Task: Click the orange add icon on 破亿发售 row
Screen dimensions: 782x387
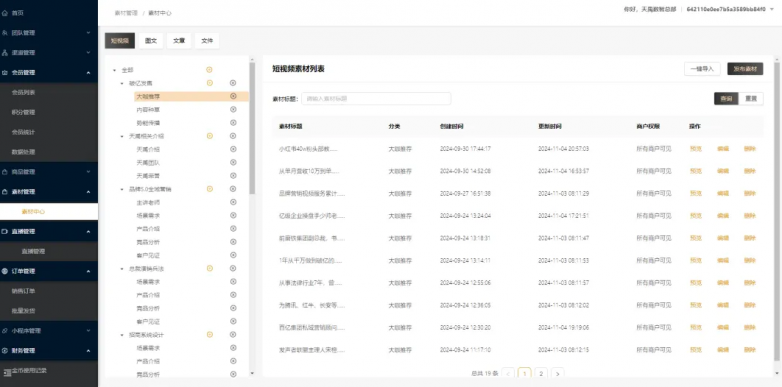Action: coord(209,83)
